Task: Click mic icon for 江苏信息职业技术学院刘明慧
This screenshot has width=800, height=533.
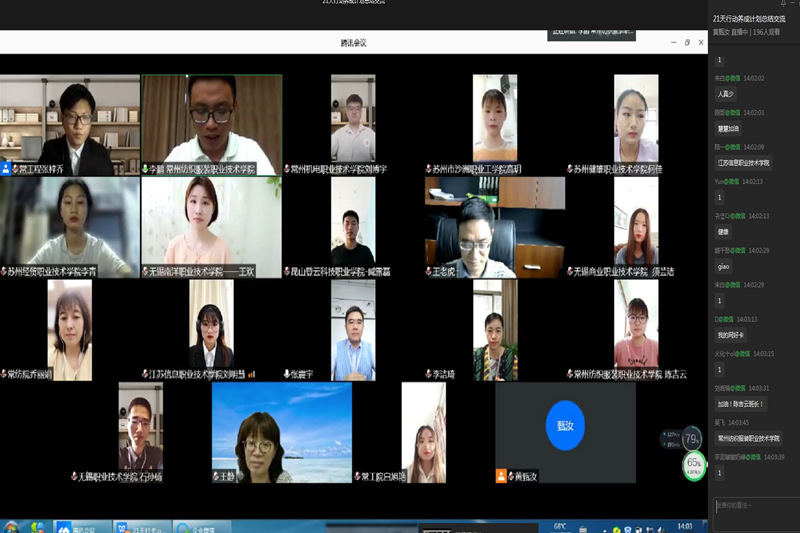Action: tap(145, 374)
